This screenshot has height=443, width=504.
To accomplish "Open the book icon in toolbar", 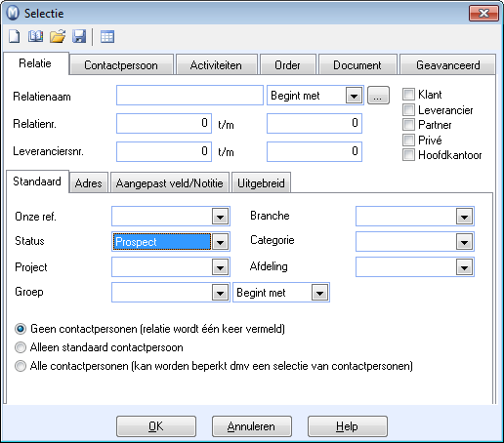I will coord(35,36).
